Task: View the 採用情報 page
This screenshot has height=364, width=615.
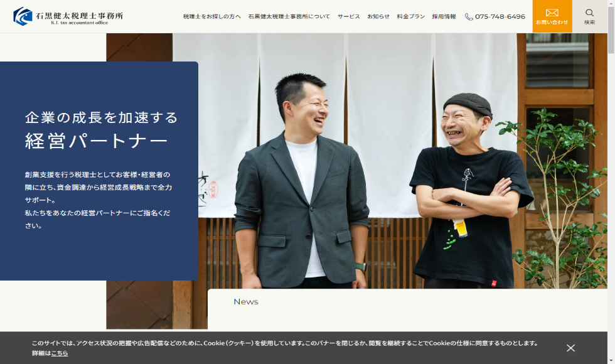Action: coord(444,16)
